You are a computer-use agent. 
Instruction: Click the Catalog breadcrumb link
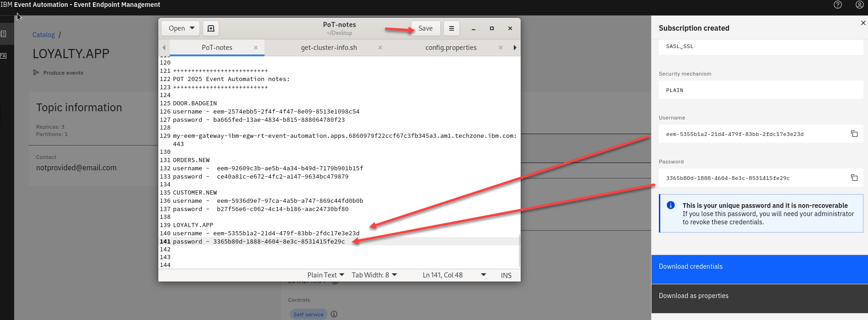[43, 35]
